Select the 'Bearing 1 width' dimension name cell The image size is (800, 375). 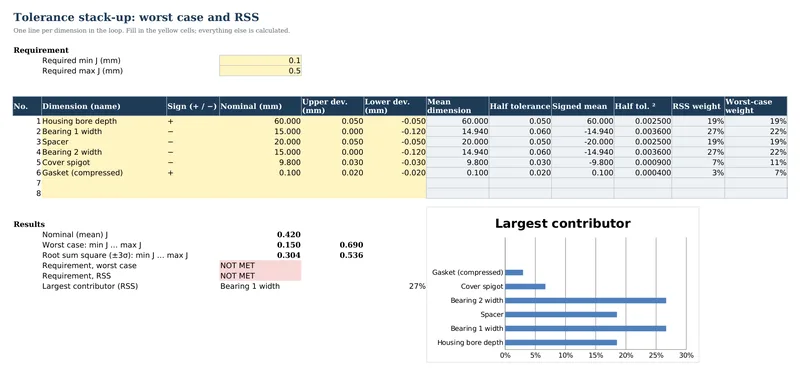pos(104,131)
